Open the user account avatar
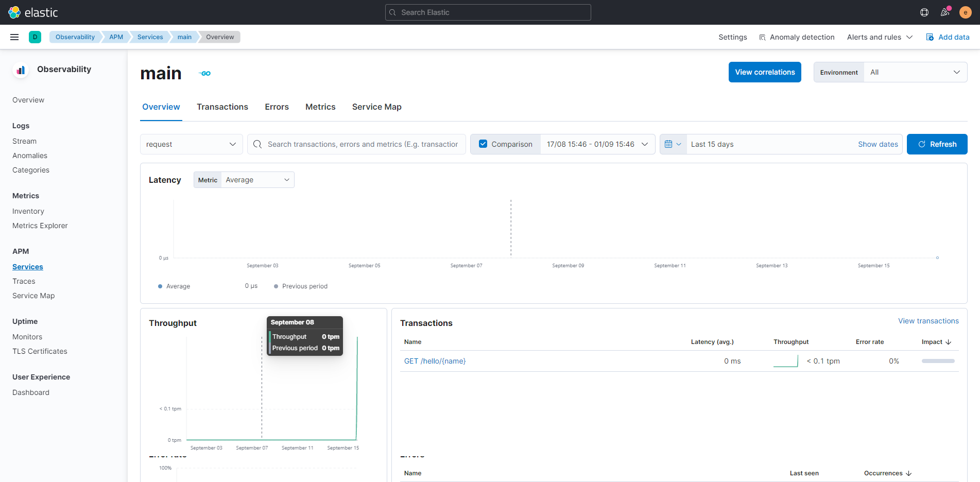 pyautogui.click(x=966, y=12)
